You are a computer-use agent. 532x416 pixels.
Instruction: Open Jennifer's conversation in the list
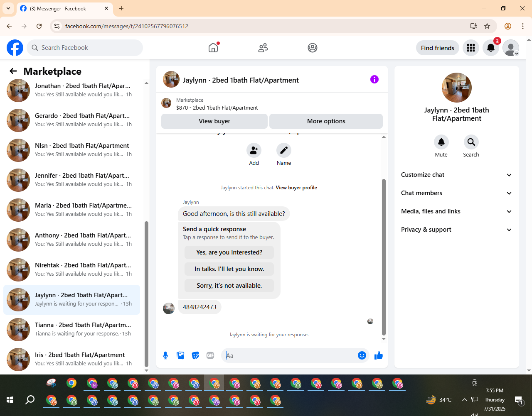tap(71, 180)
